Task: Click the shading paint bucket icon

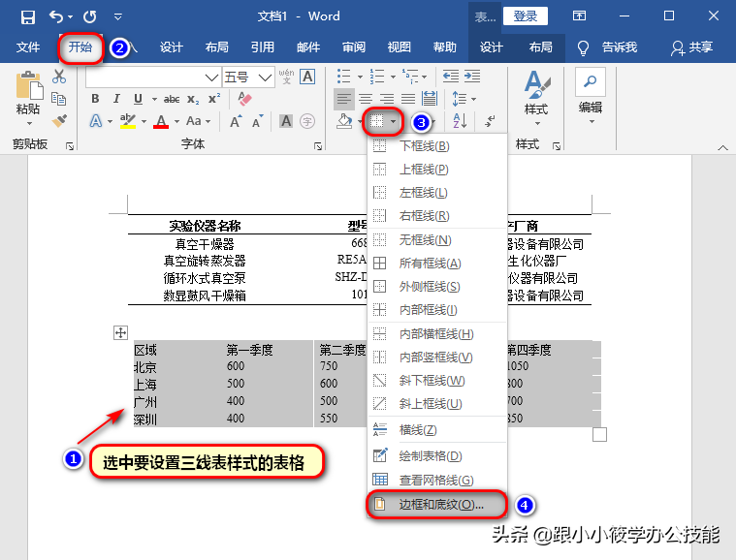Action: (x=344, y=121)
